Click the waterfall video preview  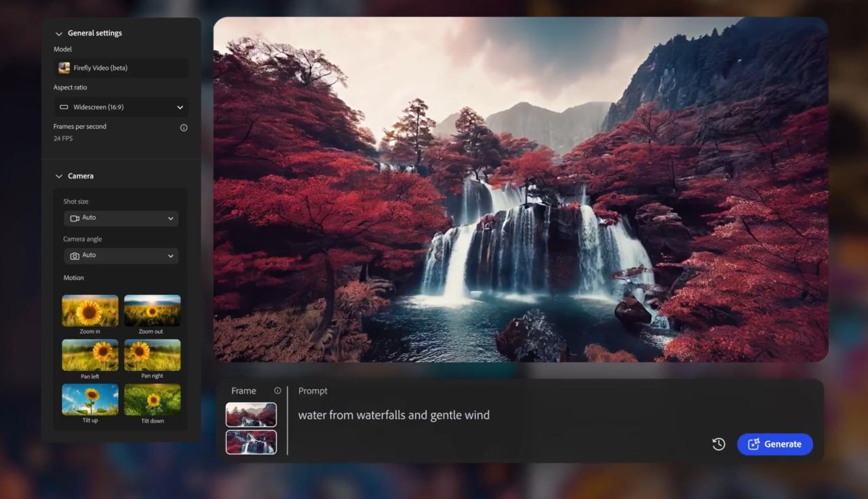tap(520, 191)
